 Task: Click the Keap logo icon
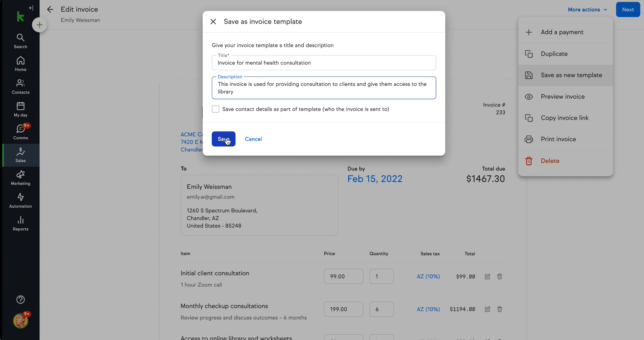click(20, 17)
